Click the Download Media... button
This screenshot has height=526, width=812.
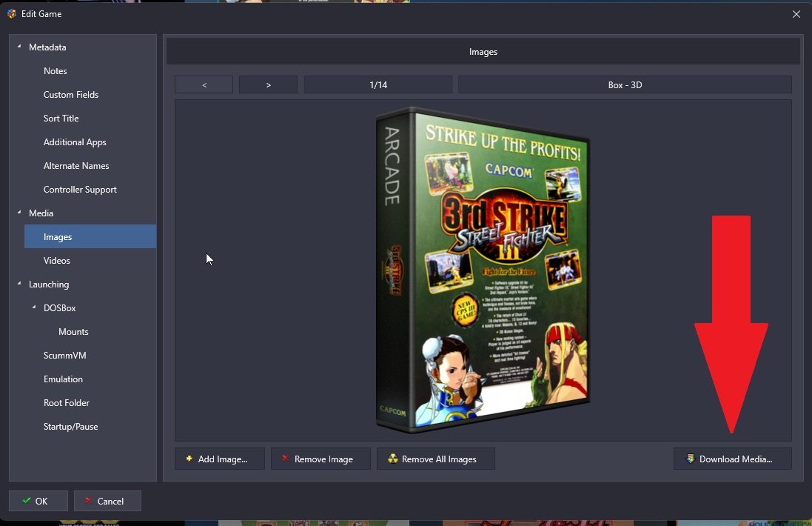(732, 459)
